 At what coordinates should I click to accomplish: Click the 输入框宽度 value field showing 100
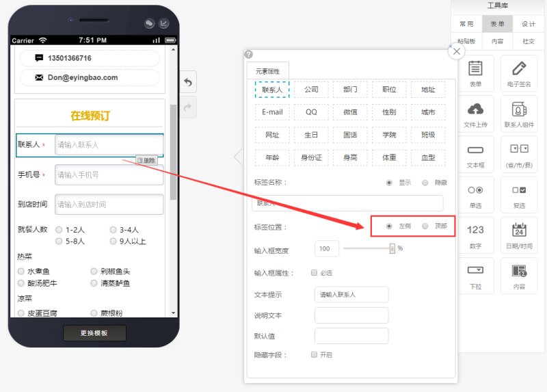tap(327, 248)
